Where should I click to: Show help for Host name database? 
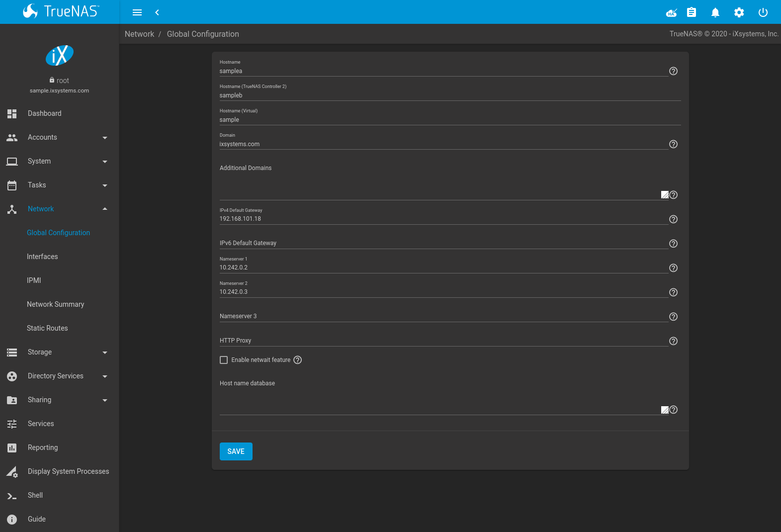click(x=673, y=410)
